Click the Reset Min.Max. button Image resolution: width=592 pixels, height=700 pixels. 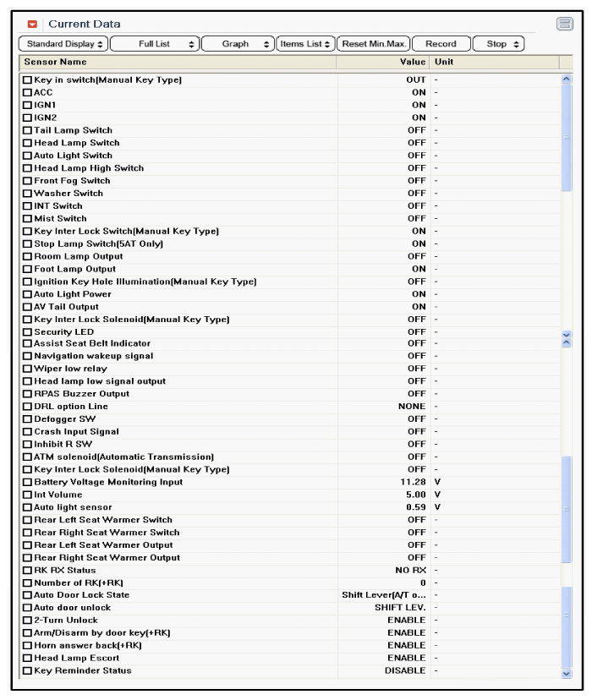[373, 43]
